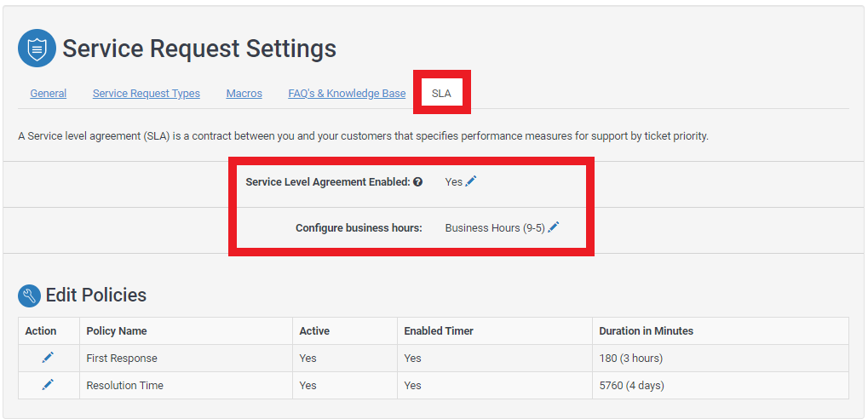868x419 pixels.
Task: Click the Yes value for SLA Enabled
Action: pyautogui.click(x=453, y=181)
